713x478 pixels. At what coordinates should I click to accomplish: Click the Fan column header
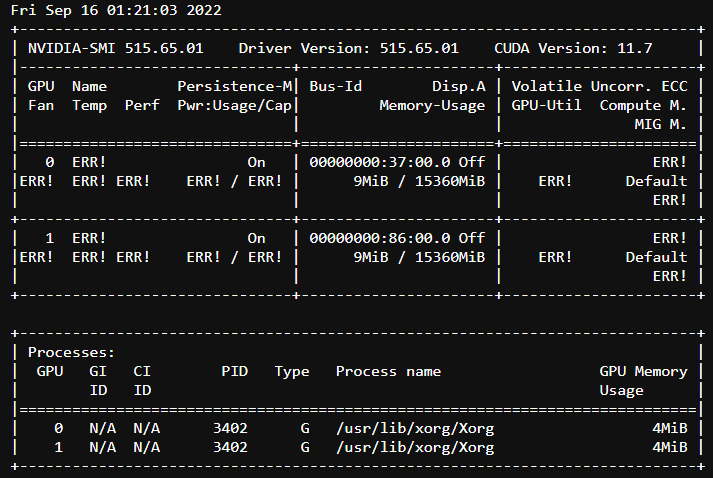[x=41, y=106]
